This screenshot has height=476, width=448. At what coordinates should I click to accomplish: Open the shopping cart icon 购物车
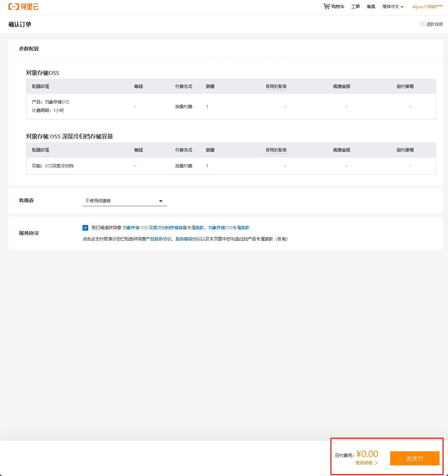(x=334, y=6)
